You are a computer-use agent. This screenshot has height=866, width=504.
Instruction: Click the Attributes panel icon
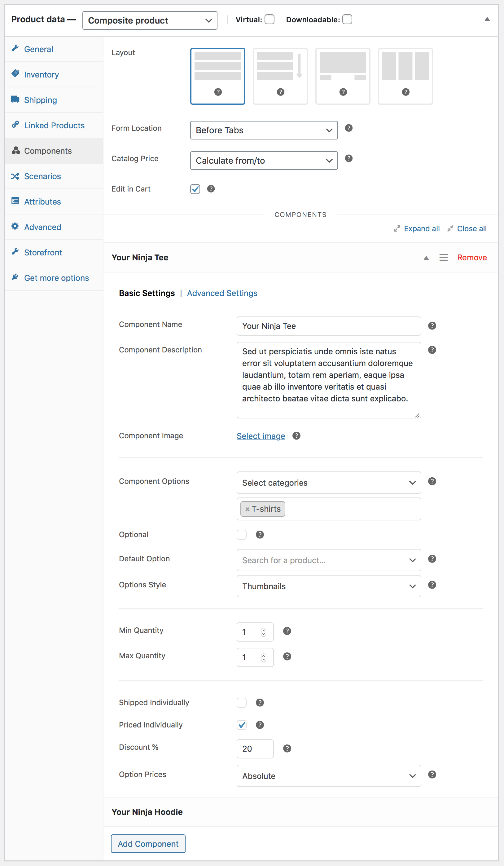(x=15, y=201)
